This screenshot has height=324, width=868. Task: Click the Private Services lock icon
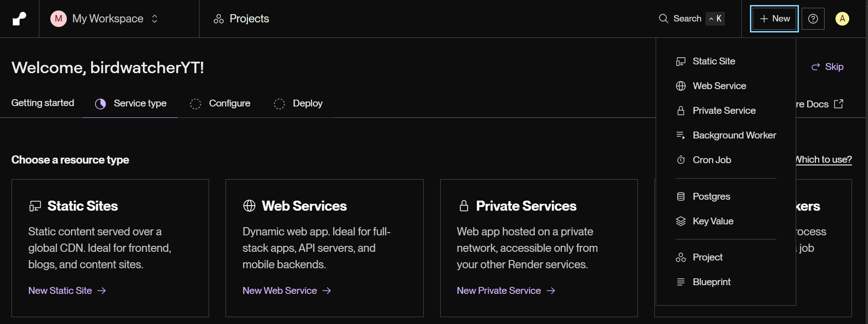coord(464,206)
